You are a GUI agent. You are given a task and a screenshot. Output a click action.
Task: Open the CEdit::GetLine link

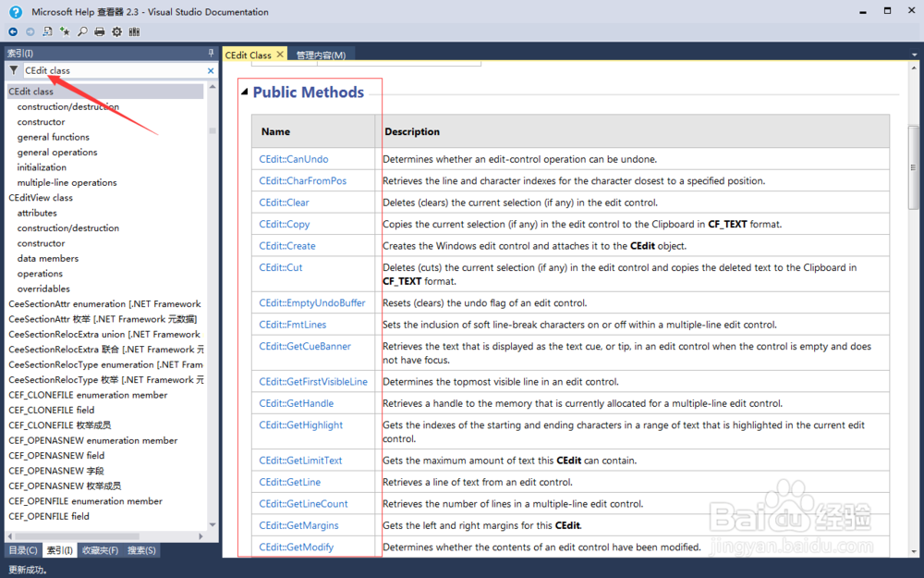[290, 483]
